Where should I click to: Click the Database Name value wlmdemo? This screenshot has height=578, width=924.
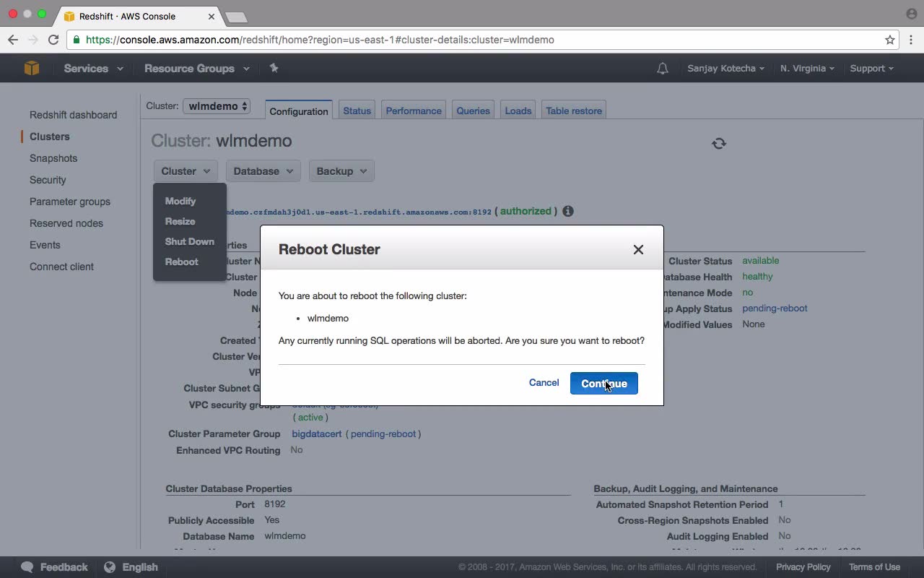click(x=285, y=536)
